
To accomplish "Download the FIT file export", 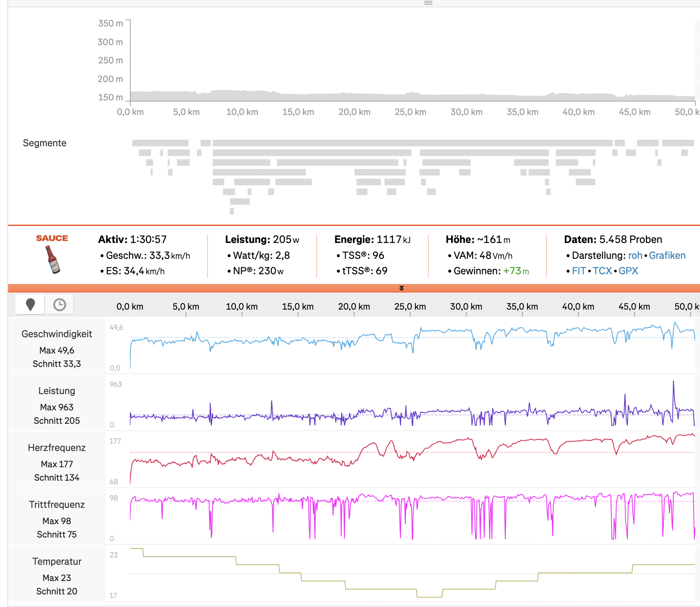I will tap(579, 271).
